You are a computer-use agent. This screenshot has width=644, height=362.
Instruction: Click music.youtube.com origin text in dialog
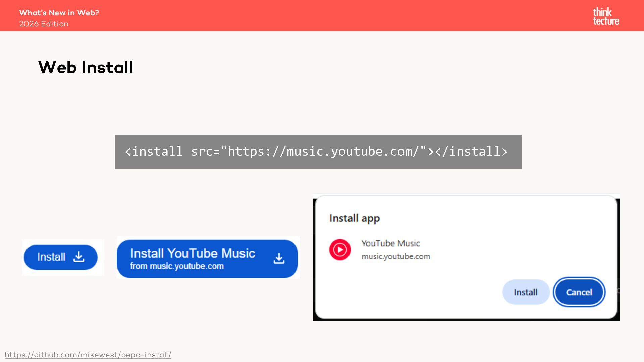(x=395, y=256)
